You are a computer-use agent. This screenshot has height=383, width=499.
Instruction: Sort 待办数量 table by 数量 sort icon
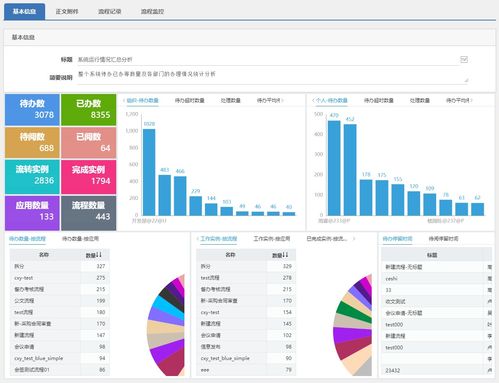99,255
